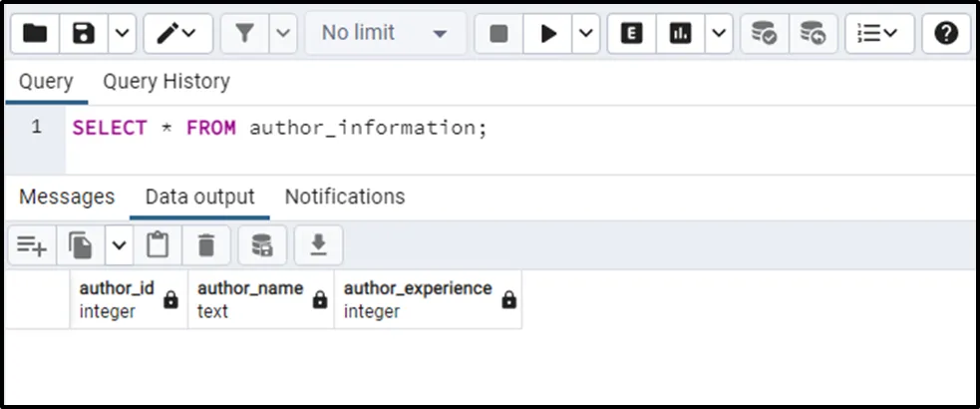Screen dimensions: 980x409
Task: Switch to the Query History tab
Action: click(x=166, y=82)
